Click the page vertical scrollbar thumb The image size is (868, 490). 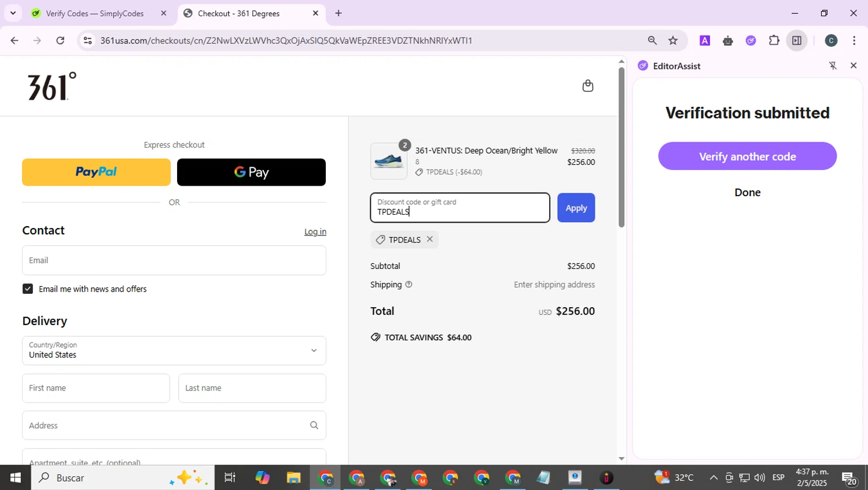click(x=621, y=148)
